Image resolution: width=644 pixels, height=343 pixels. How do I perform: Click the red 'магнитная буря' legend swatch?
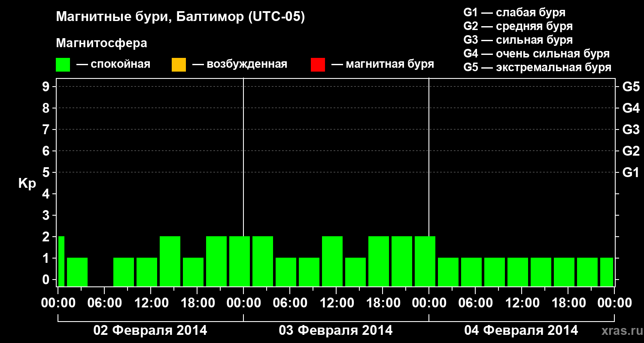coord(318,65)
